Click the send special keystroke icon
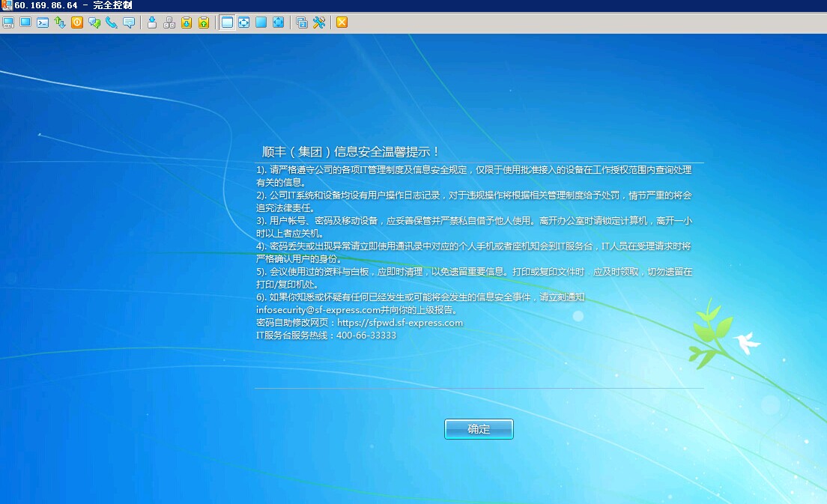This screenshot has height=504, width=827. click(x=152, y=22)
